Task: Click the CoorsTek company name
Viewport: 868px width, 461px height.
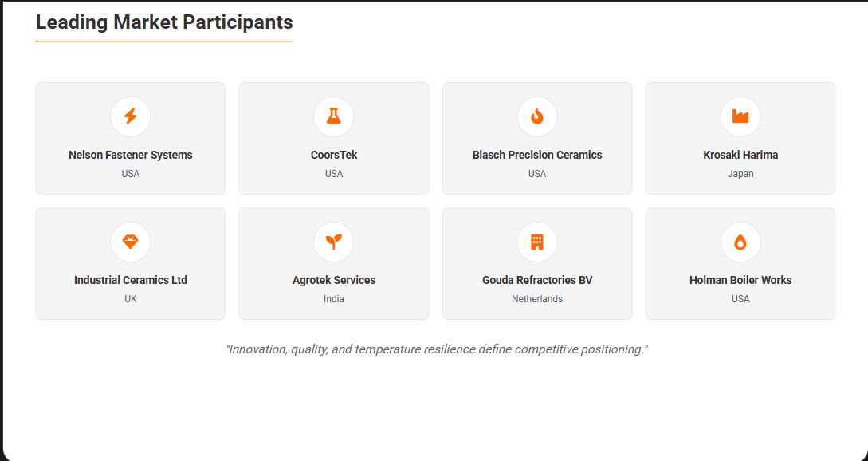Action: click(x=334, y=155)
